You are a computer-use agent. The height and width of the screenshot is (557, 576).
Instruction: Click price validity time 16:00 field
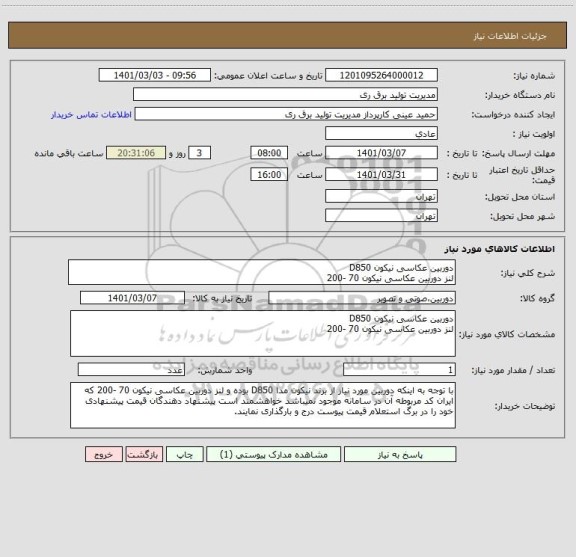coord(269,175)
